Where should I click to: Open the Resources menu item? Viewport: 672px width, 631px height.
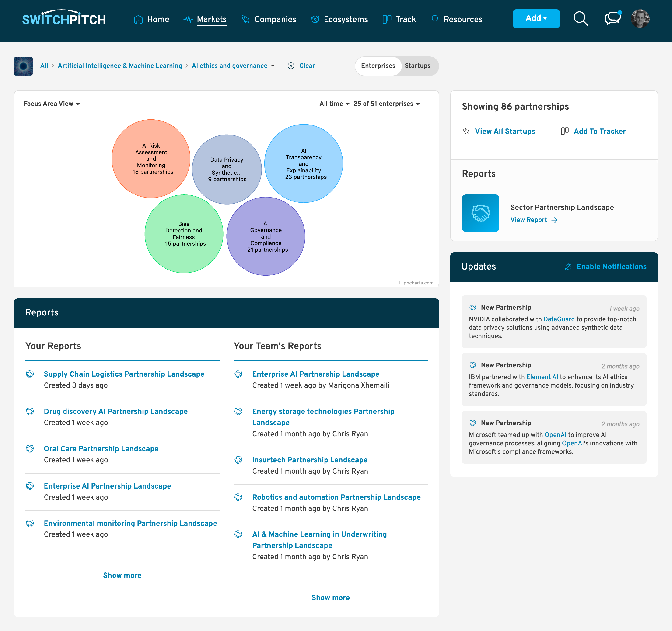point(457,19)
